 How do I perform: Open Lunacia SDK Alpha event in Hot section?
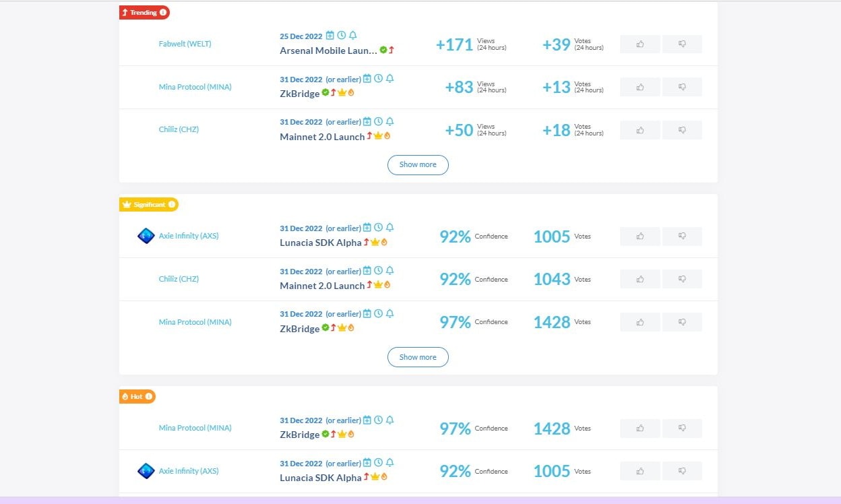[x=321, y=478]
